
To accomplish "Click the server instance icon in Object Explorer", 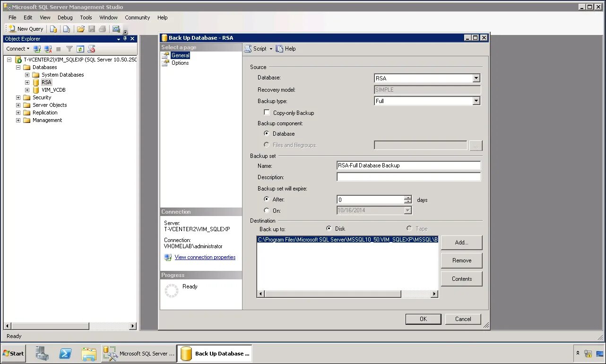I will pyautogui.click(x=18, y=60).
